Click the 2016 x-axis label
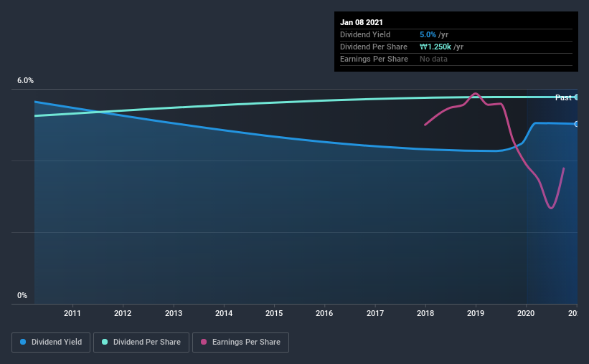 [324, 313]
